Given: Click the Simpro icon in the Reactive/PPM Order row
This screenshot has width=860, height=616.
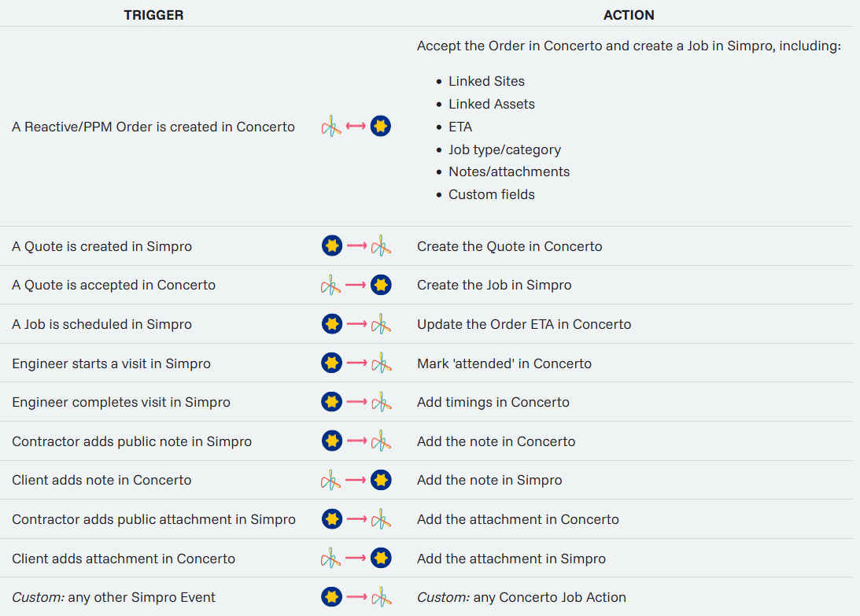Looking at the screenshot, I should coord(381,126).
